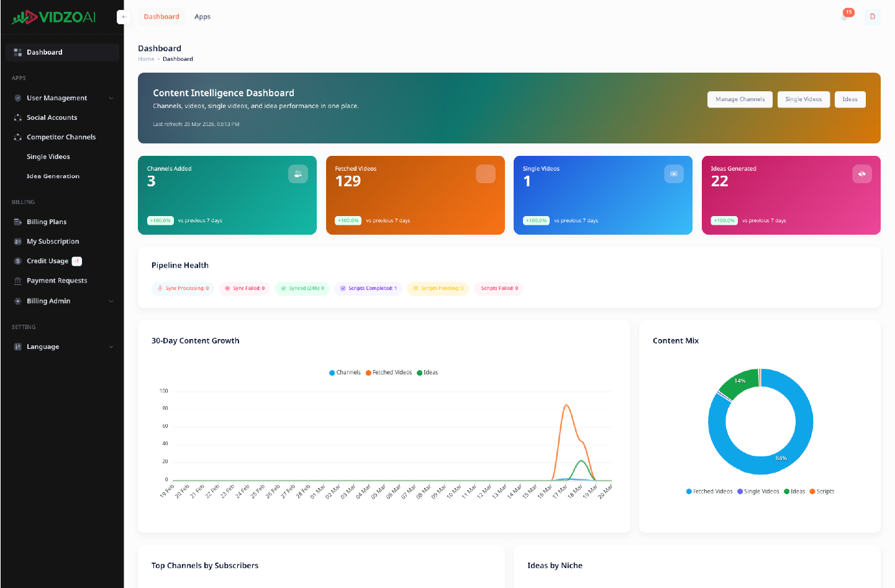Open Idea Generation from sidebar
This screenshot has height=588, width=895.
[53, 176]
